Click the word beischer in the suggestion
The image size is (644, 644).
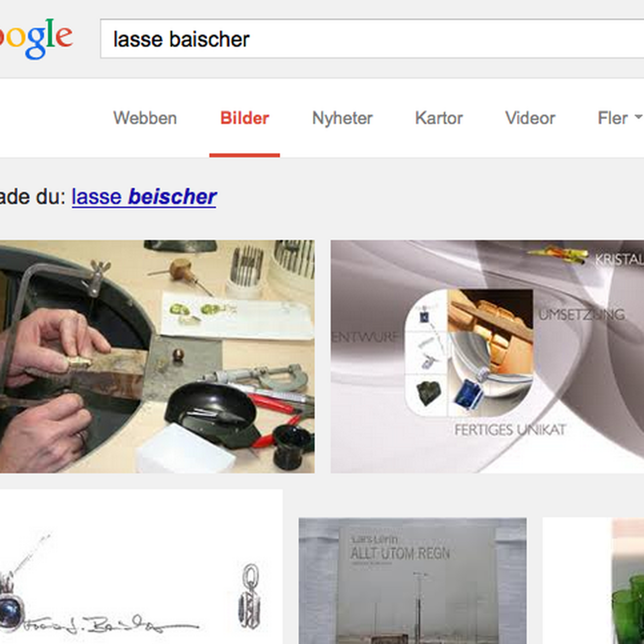pos(172,197)
